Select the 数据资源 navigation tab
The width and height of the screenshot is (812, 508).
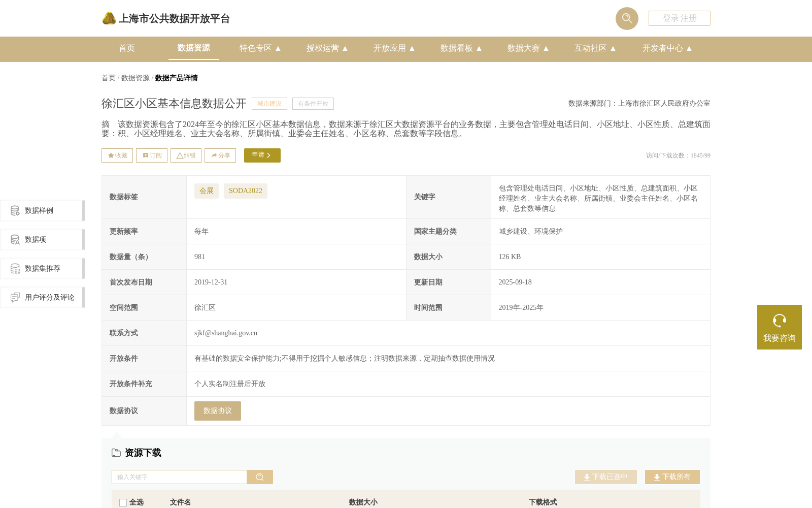194,48
